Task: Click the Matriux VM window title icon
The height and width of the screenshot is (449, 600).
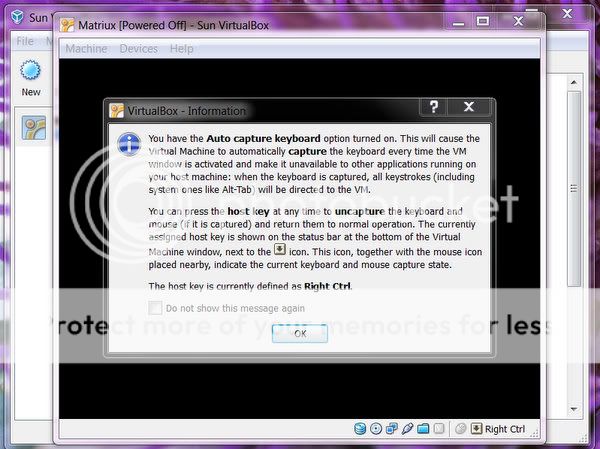Action: [x=67, y=25]
